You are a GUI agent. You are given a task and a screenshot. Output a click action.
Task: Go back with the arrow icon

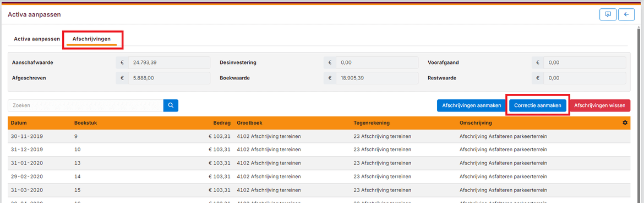[x=626, y=14]
